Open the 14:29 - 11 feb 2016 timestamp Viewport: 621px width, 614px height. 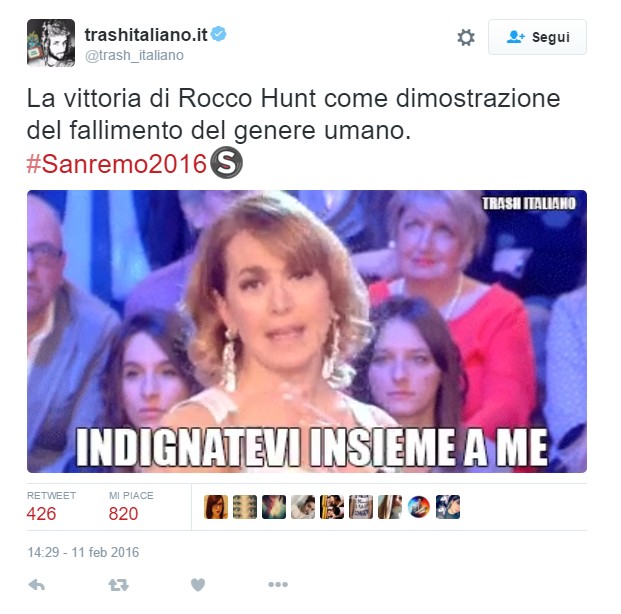click(x=83, y=552)
